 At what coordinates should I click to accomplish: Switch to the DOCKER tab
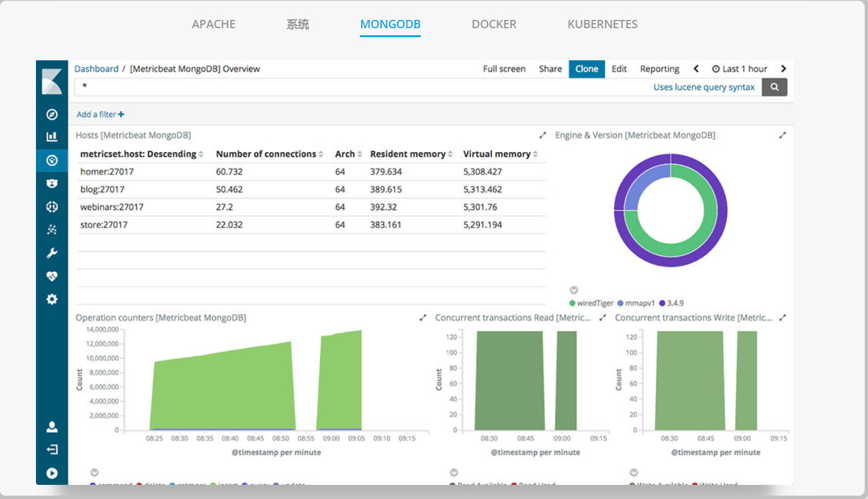[x=494, y=24]
